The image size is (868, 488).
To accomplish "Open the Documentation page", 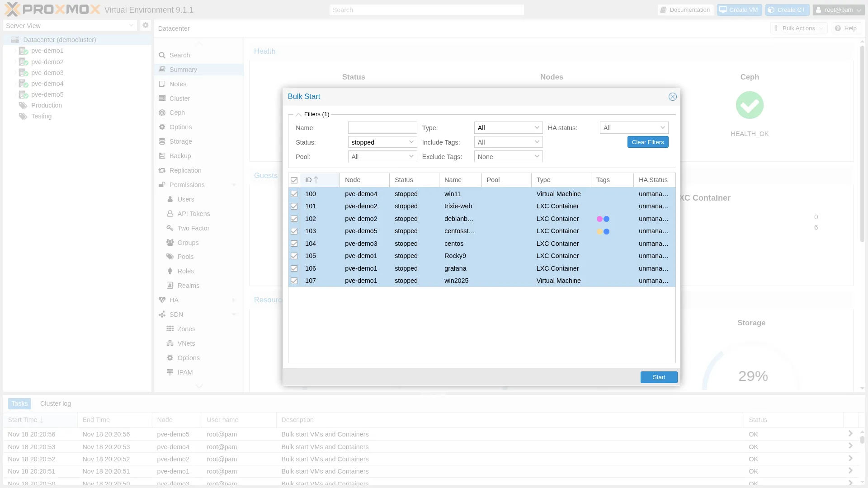I will (x=685, y=9).
